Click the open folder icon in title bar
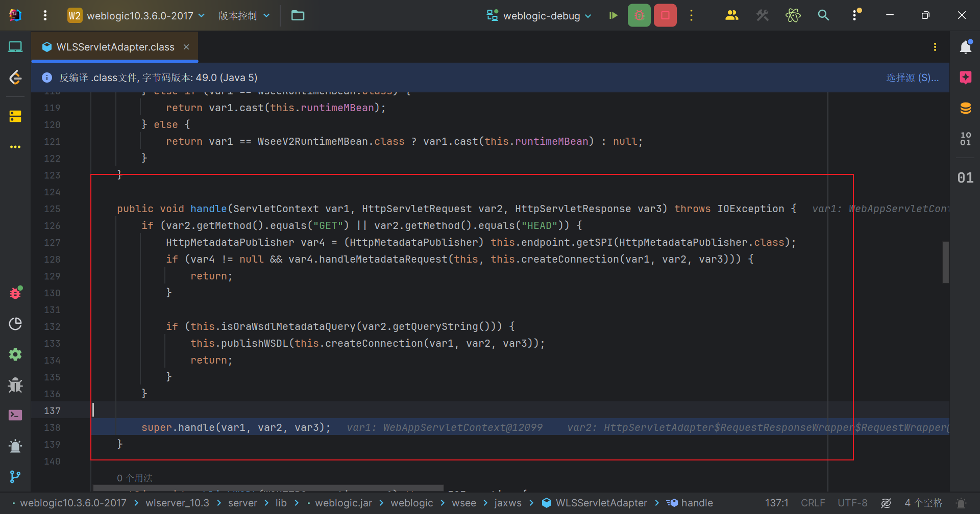 (298, 15)
